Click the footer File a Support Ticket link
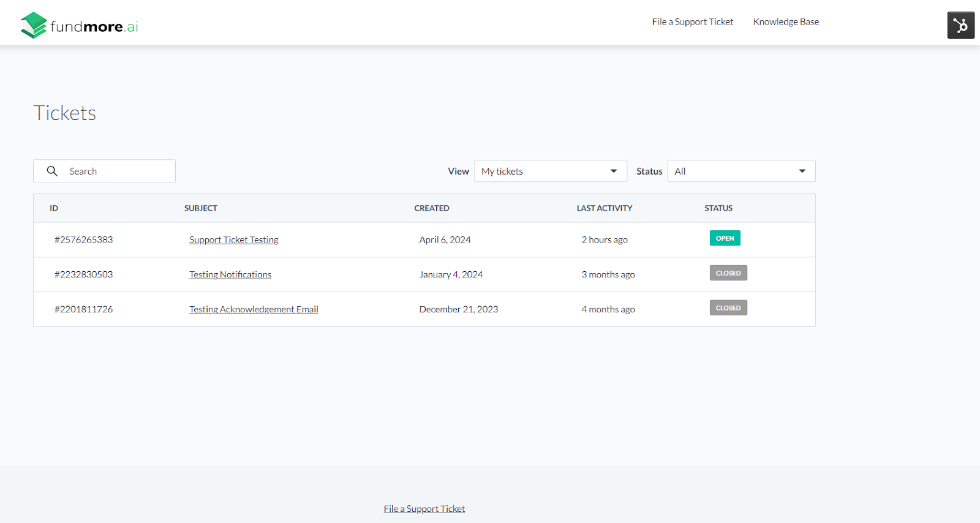Image resolution: width=980 pixels, height=523 pixels. [424, 509]
